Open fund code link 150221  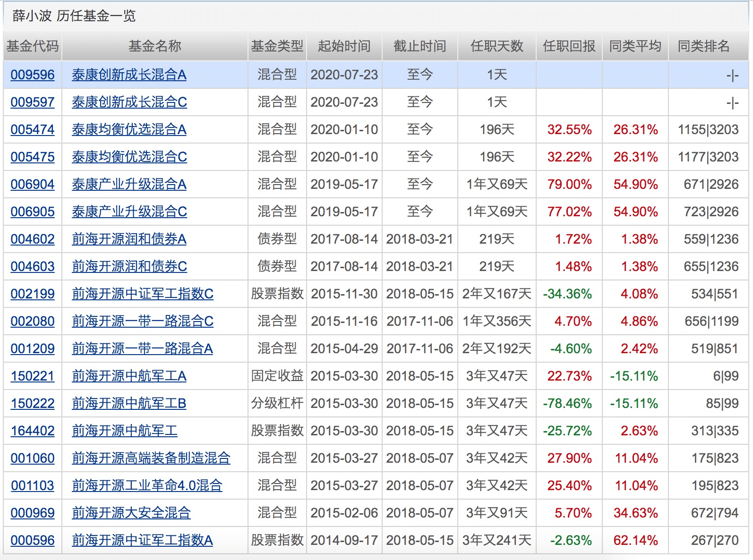coord(33,376)
